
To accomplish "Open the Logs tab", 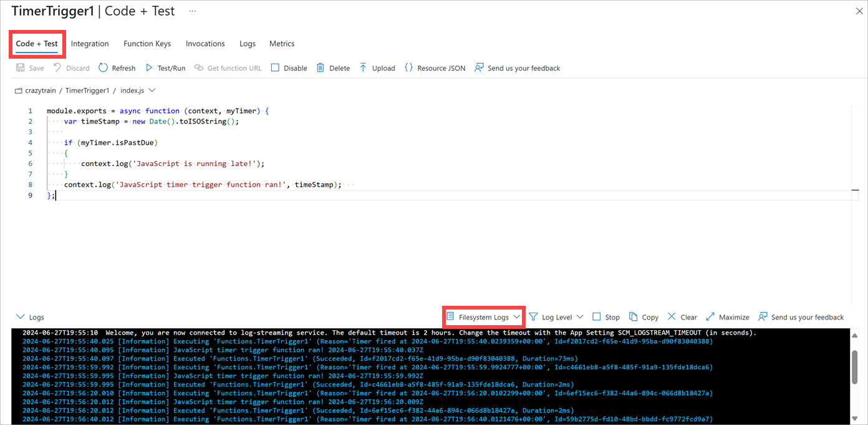I will click(248, 44).
